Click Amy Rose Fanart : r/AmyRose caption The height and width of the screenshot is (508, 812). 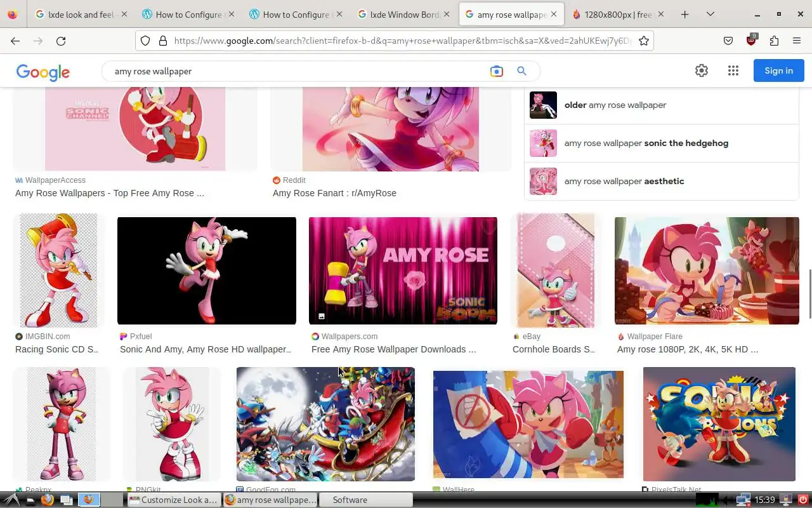[x=334, y=193]
